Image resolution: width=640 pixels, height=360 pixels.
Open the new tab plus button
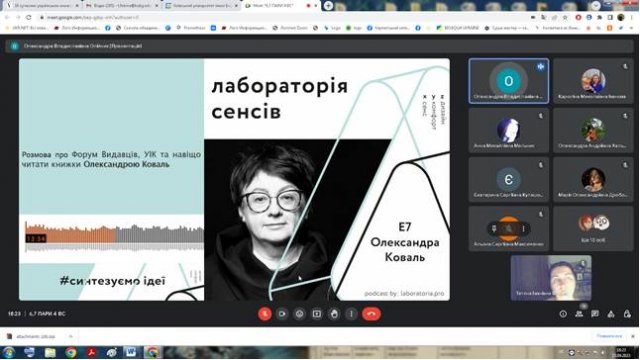(x=328, y=6)
